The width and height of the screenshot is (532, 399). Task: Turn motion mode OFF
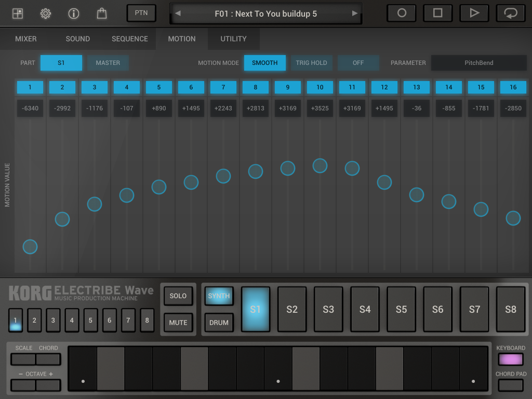(x=358, y=63)
